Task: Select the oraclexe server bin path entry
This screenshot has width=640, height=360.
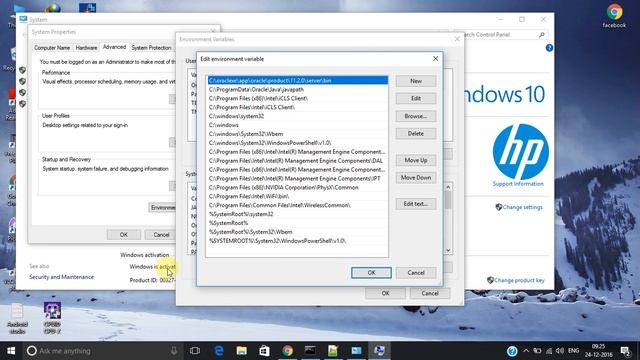Action: tap(298, 80)
